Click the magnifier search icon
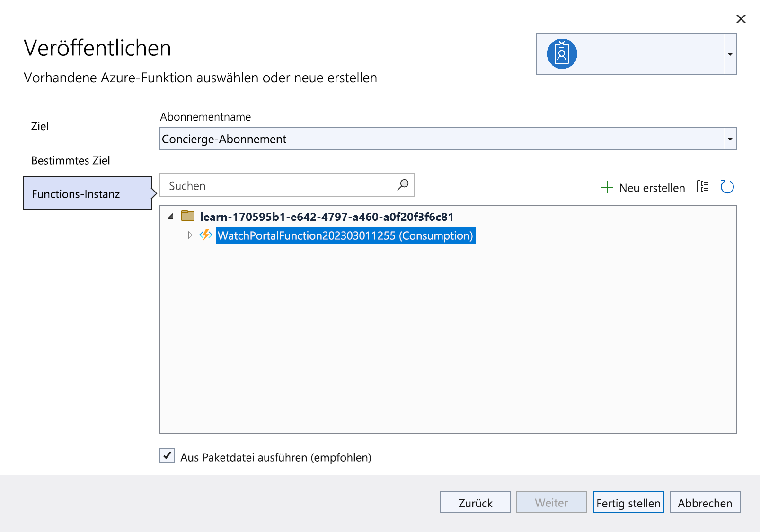 pyautogui.click(x=403, y=185)
